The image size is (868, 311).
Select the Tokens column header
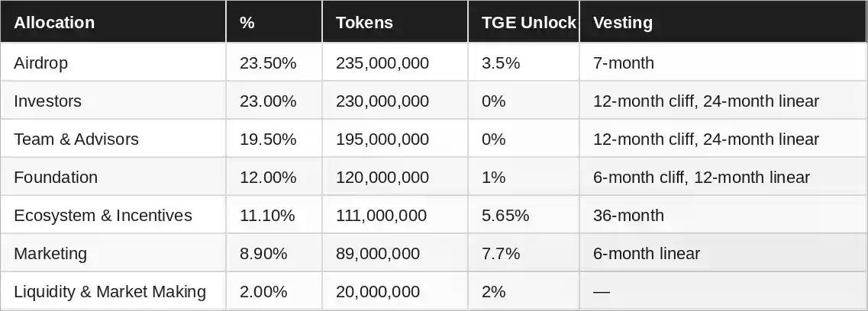(x=364, y=23)
